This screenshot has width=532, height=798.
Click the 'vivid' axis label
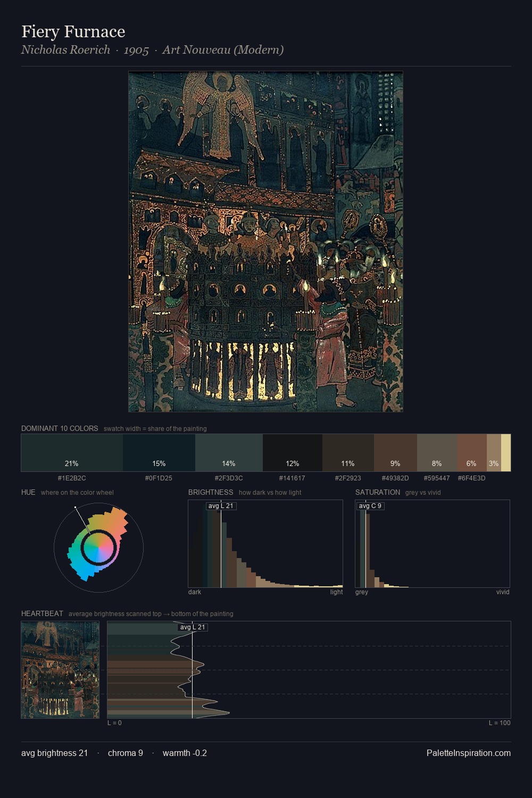click(x=503, y=592)
